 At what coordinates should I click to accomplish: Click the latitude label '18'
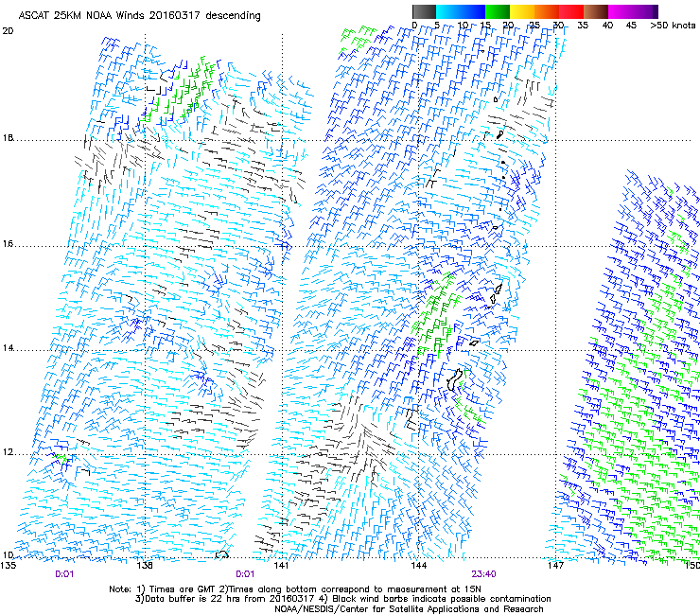point(8,137)
